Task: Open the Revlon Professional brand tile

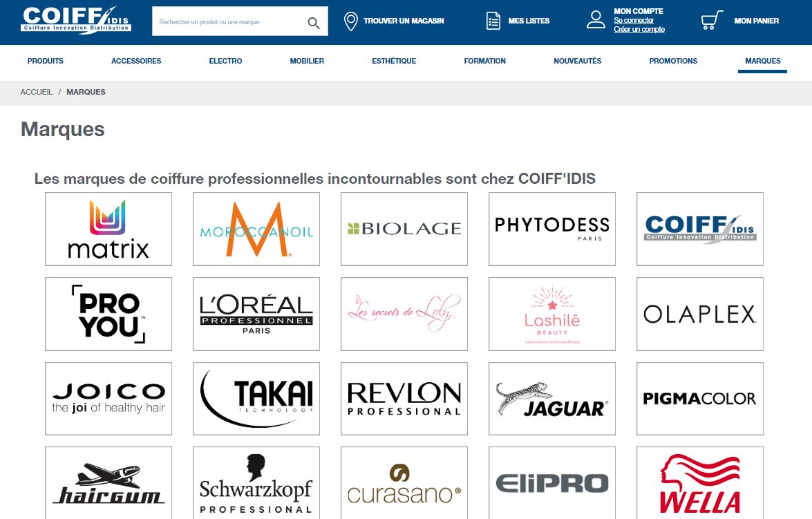Action: (x=404, y=399)
